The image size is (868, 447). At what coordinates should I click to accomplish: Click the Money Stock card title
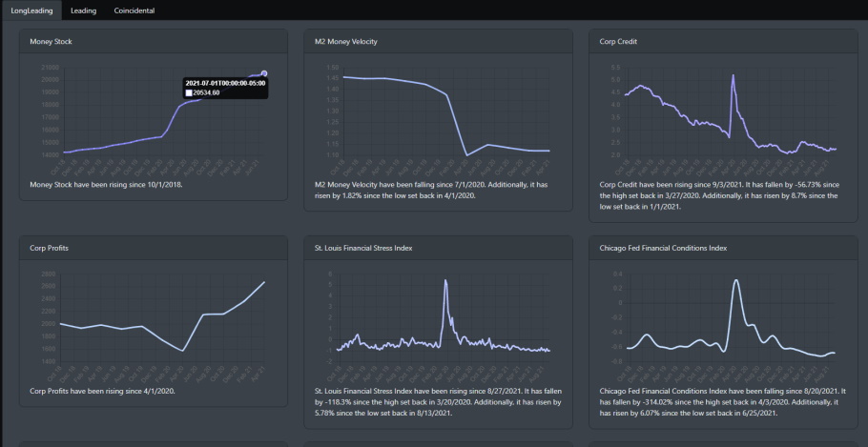(x=51, y=42)
